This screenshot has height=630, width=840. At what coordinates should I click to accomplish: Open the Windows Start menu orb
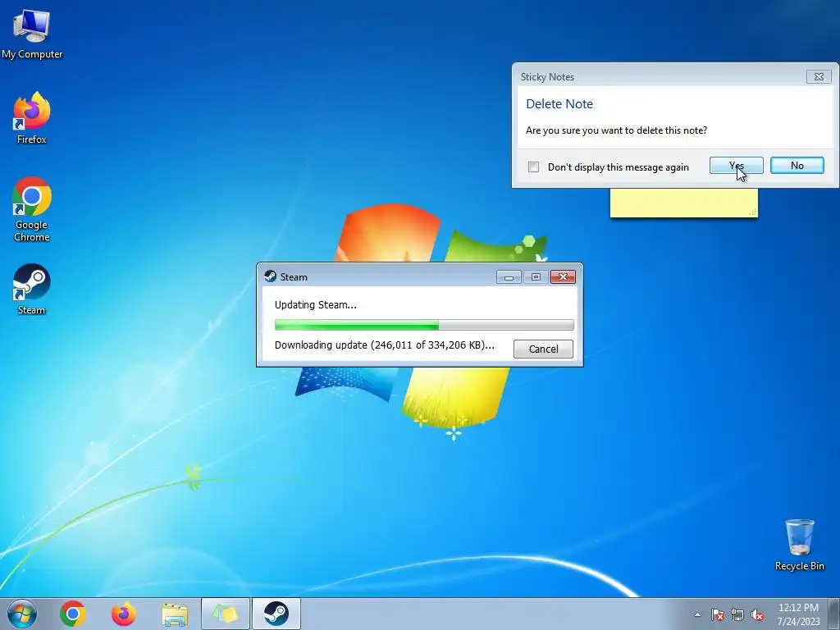22,614
